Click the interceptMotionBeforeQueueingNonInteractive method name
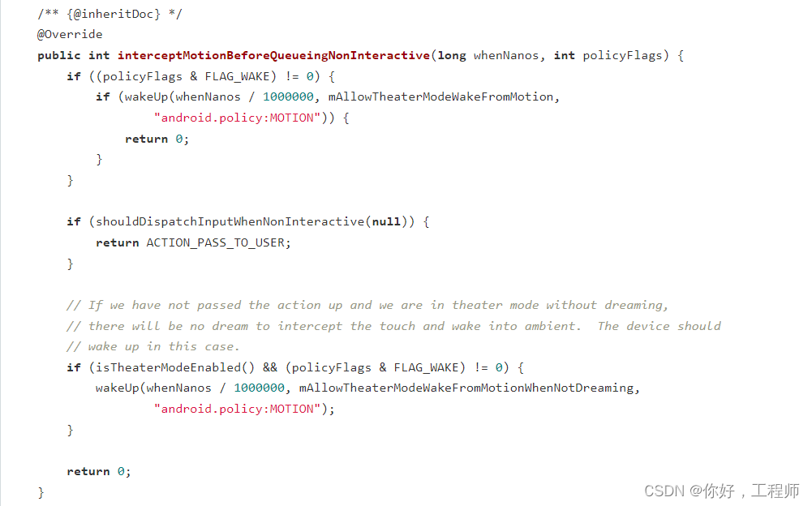The width and height of the screenshot is (812, 506). coord(273,55)
